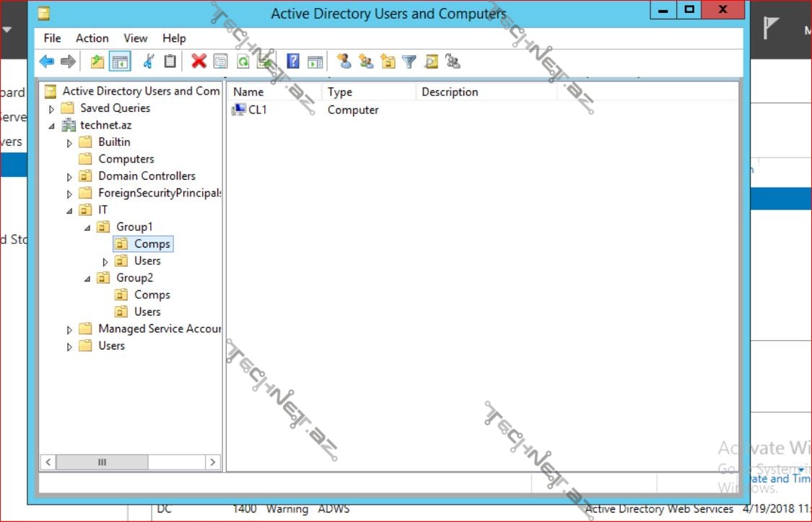Click the Cut scissors toolbar icon
This screenshot has width=812, height=522.
[148, 62]
